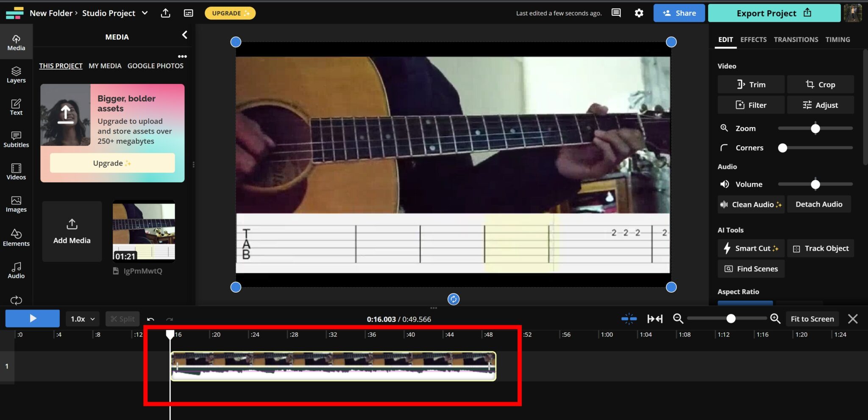This screenshot has height=420, width=868.
Task: Open the Text panel
Action: [16, 107]
